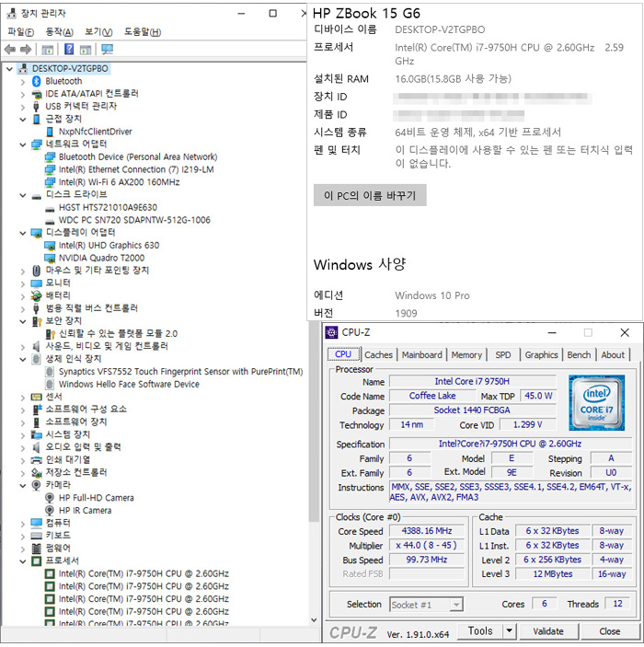644x647 pixels.
Task: Open the File (파일) menu
Action: pos(20,32)
